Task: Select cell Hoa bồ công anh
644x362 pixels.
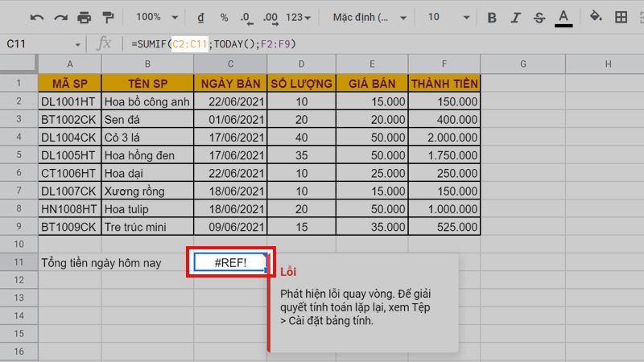Action: click(147, 101)
